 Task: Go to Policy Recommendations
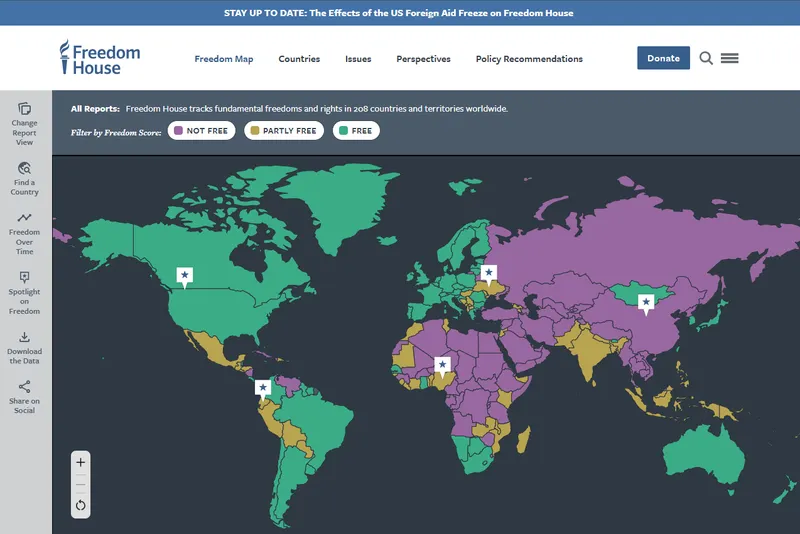pos(529,59)
